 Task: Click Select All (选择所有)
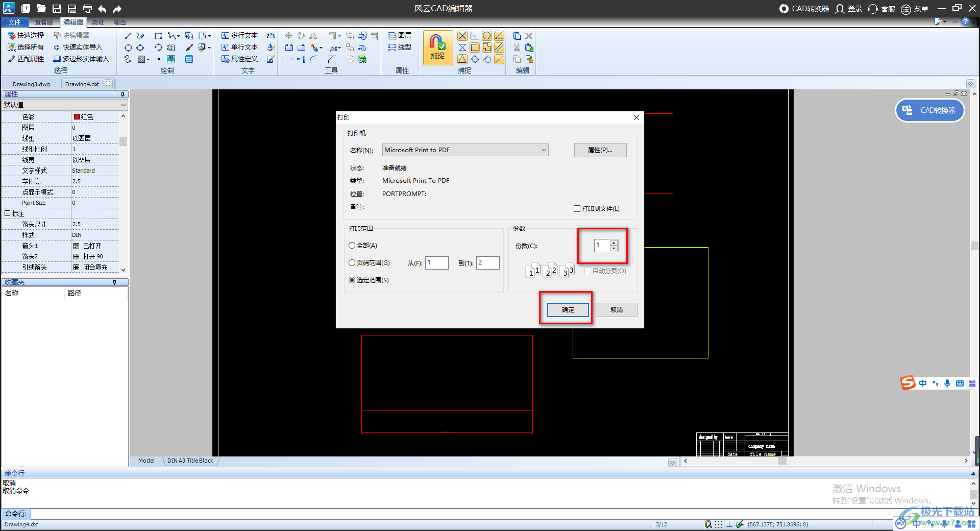click(x=26, y=47)
